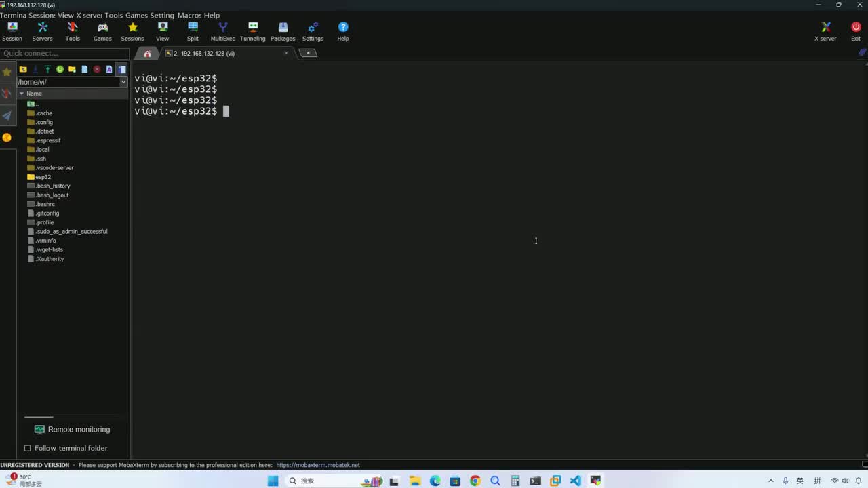Open the Remote monitoring icon button

pos(39,429)
